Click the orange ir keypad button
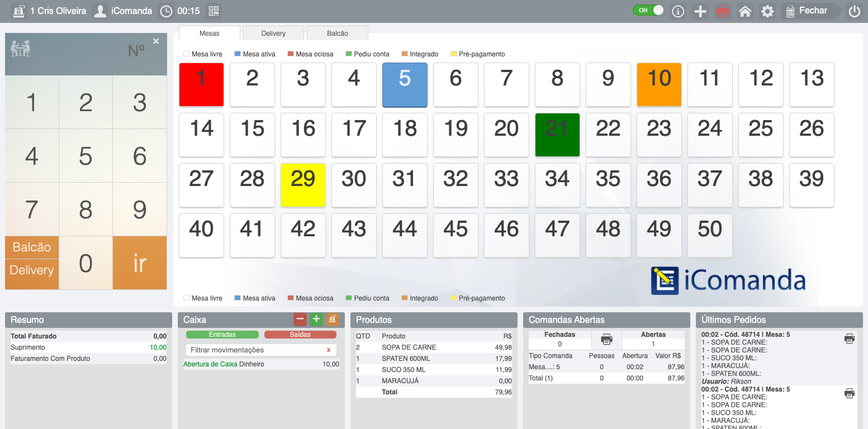The width and height of the screenshot is (868, 429). click(140, 263)
